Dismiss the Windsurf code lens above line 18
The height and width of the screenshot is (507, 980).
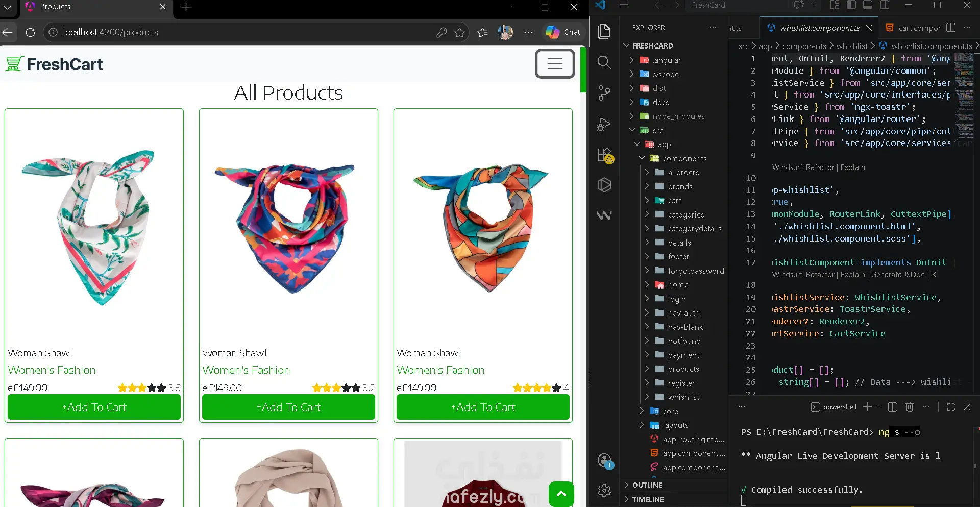tap(934, 275)
